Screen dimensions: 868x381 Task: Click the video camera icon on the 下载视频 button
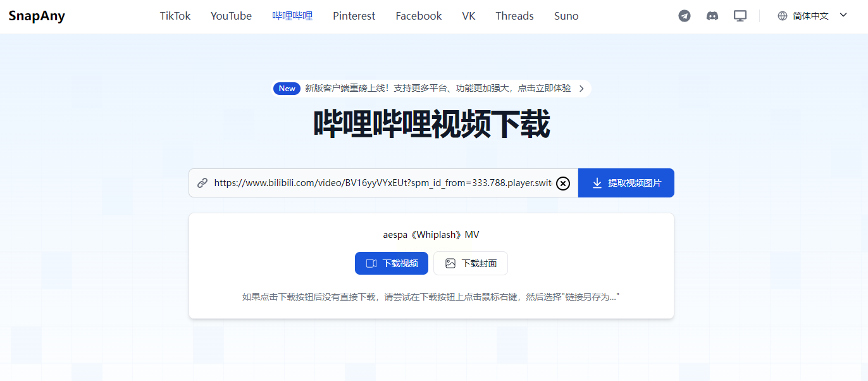coord(371,263)
